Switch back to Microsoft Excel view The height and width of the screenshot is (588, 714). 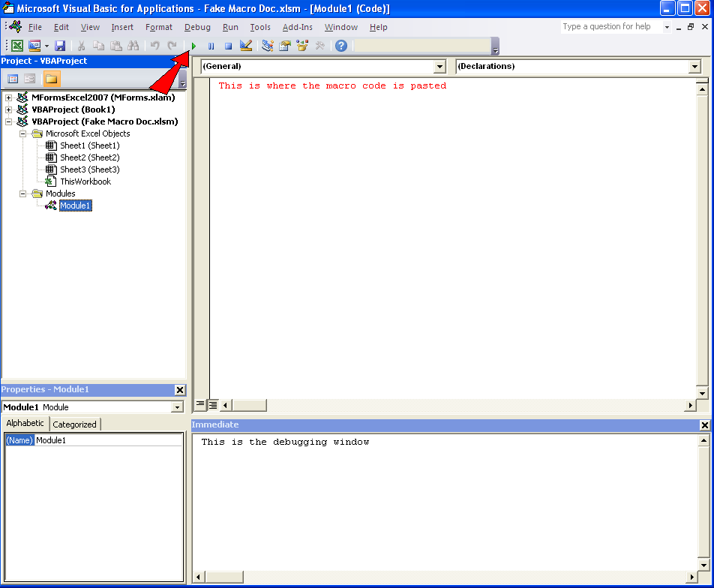(x=16, y=45)
